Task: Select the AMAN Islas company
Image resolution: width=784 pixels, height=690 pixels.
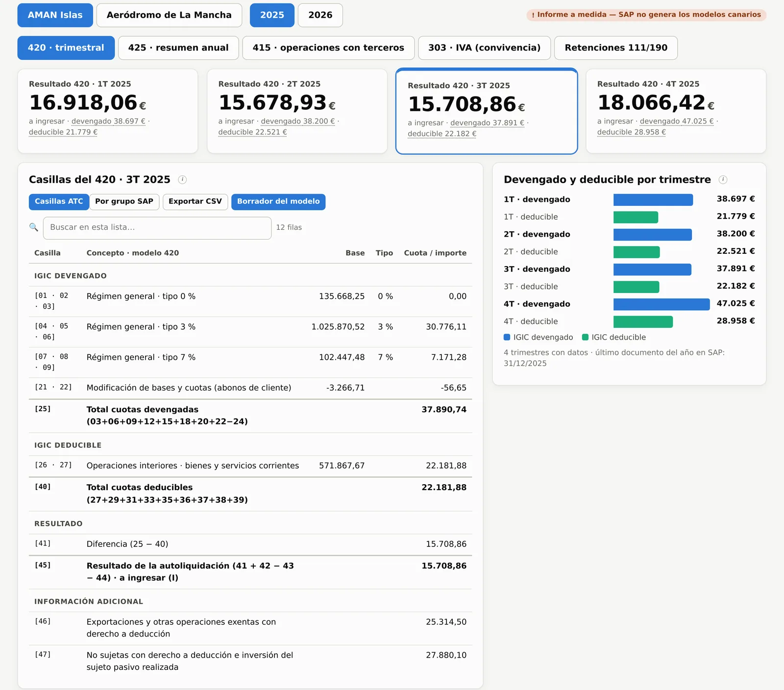Action: (55, 15)
